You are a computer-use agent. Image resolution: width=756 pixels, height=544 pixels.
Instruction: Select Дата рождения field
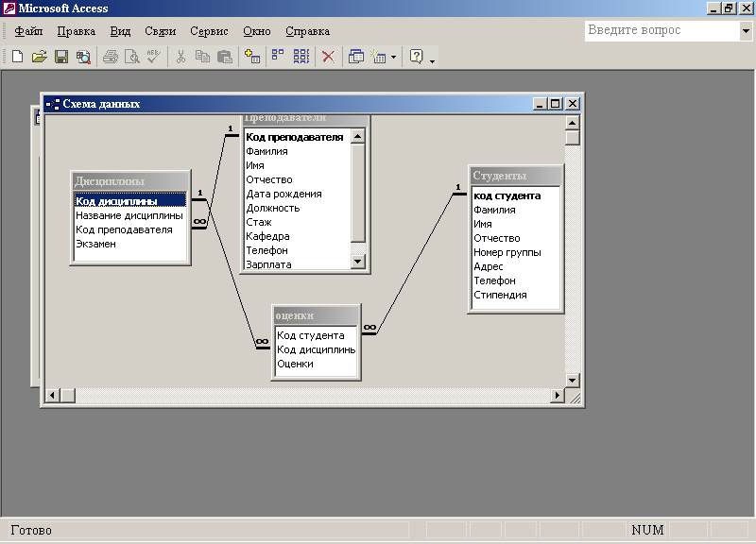point(298,194)
